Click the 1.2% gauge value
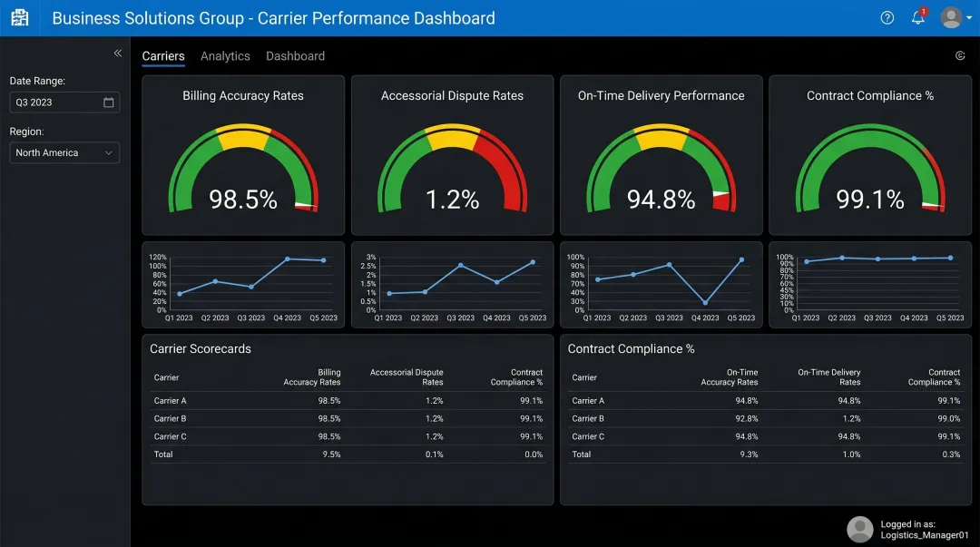This screenshot has height=547, width=980. tap(452, 200)
